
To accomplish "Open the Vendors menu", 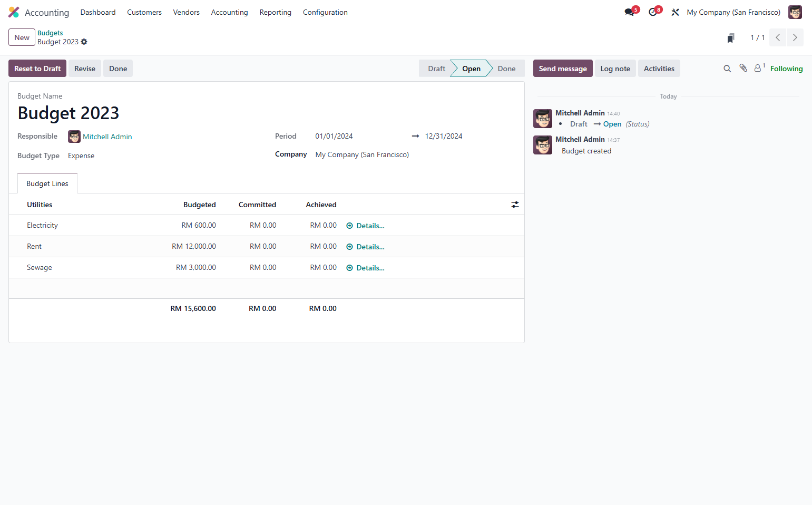I will 187,12.
